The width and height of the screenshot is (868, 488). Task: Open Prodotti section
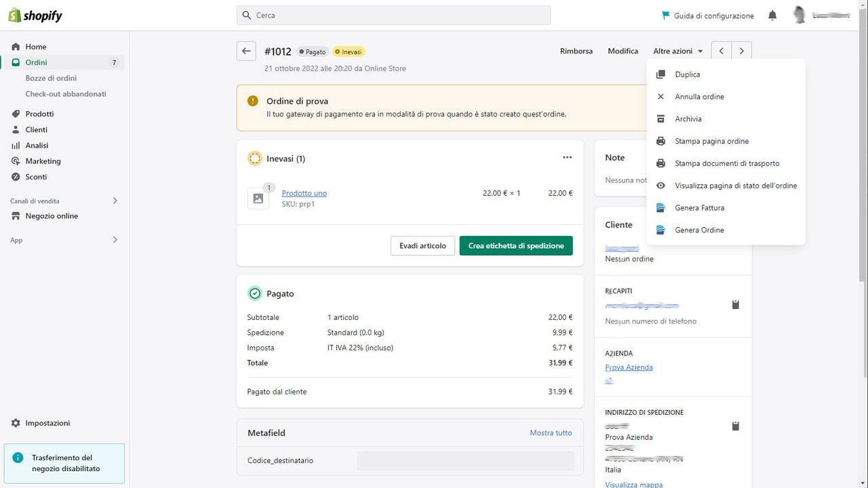pyautogui.click(x=39, y=114)
